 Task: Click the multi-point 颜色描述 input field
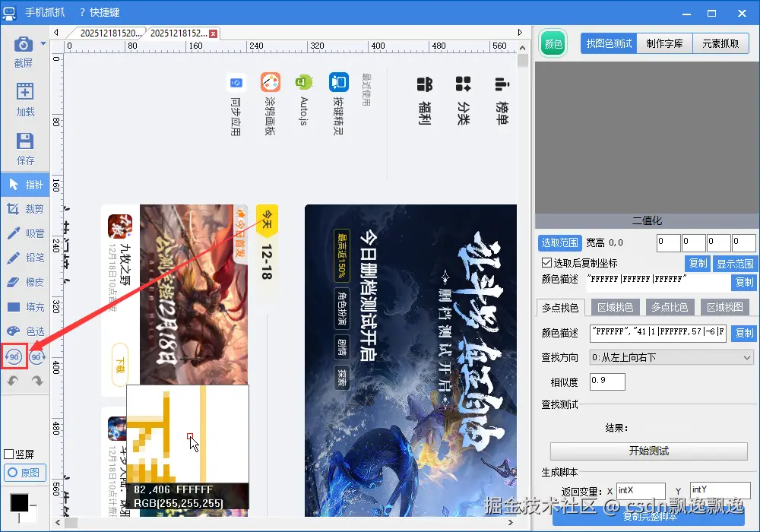pyautogui.click(x=657, y=333)
